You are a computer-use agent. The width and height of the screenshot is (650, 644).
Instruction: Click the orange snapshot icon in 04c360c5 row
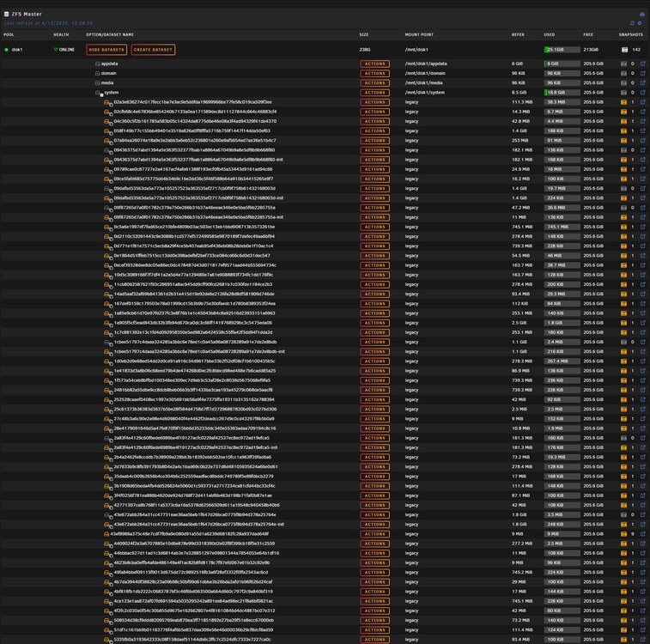click(623, 121)
